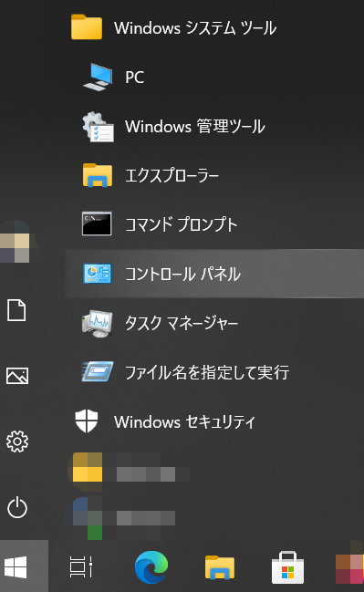Select the ファイル名を指定して実行 label
Screen dimensions: 364x592
point(207,372)
